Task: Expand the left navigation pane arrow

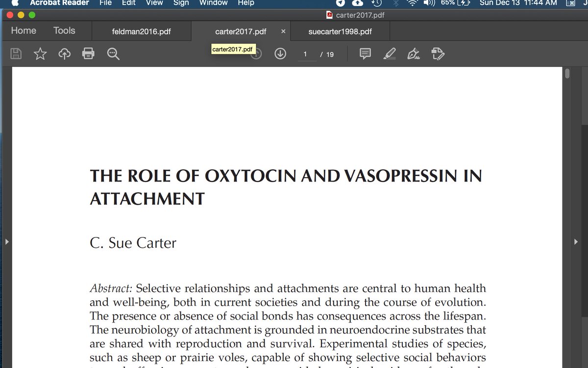Action: [6, 241]
